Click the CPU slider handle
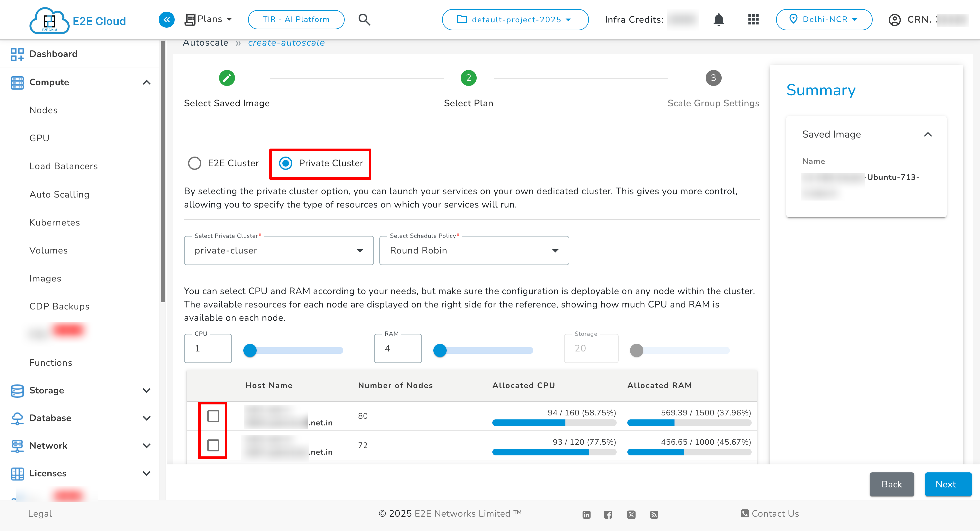 [x=250, y=350]
